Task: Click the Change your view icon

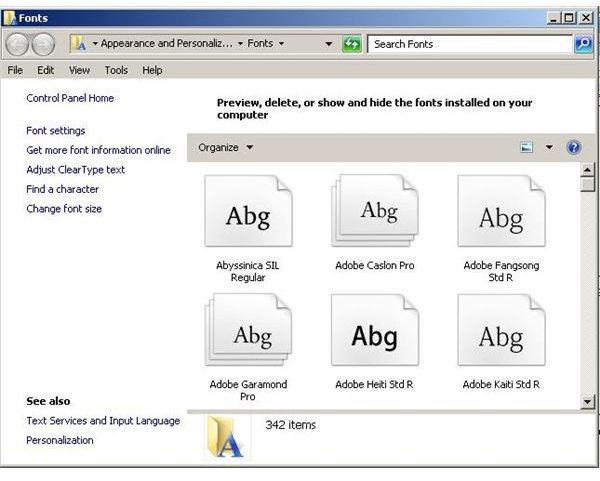Action: point(527,147)
